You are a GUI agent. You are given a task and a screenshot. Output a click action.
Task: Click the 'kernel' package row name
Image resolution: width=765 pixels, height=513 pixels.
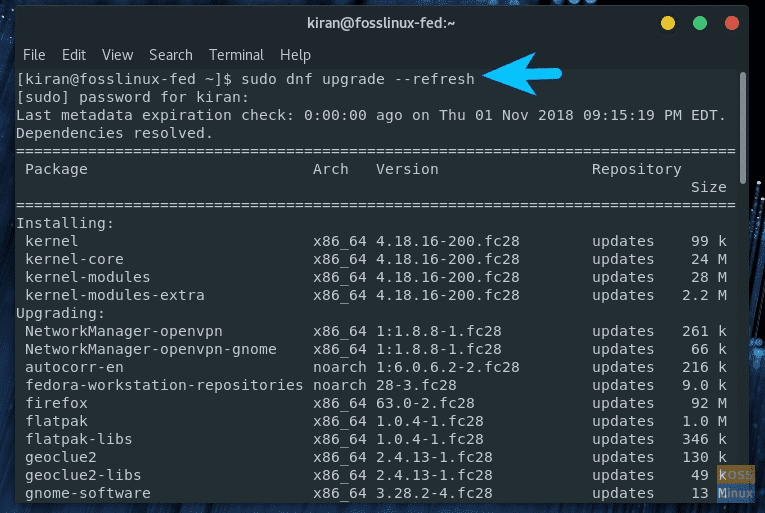(x=51, y=241)
